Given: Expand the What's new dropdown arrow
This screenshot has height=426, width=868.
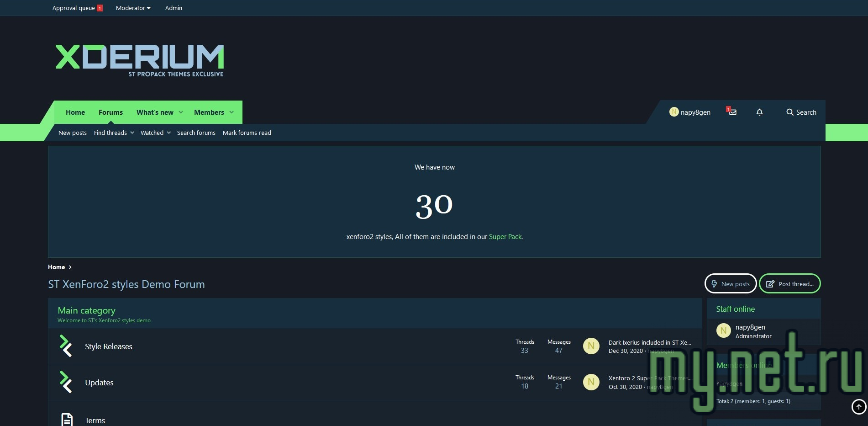Looking at the screenshot, I should pos(181,112).
